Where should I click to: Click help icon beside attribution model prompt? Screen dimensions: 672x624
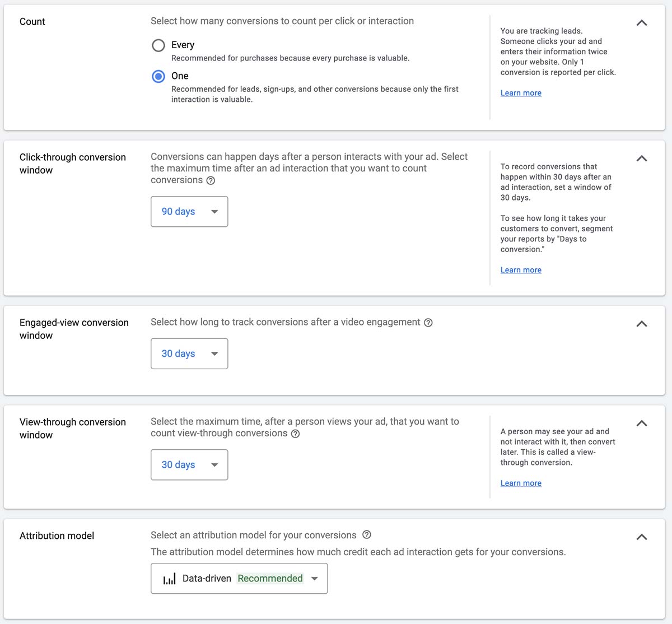coord(367,535)
